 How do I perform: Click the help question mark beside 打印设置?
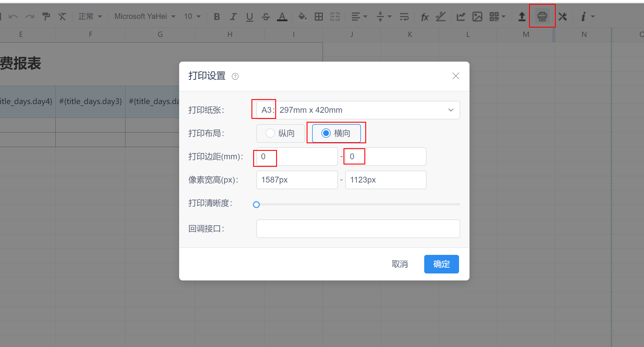[235, 76]
